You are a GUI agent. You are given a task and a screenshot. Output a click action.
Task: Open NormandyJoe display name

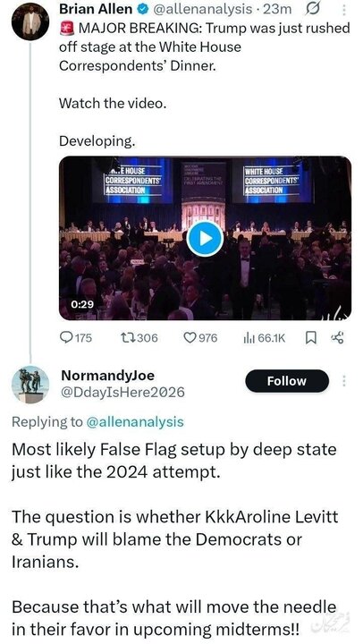pos(108,376)
